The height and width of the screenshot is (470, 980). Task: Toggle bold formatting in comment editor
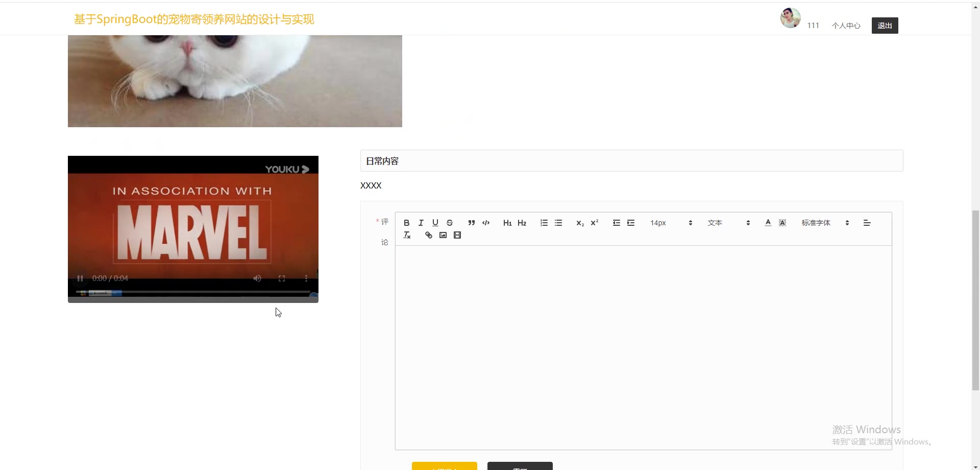tap(406, 223)
